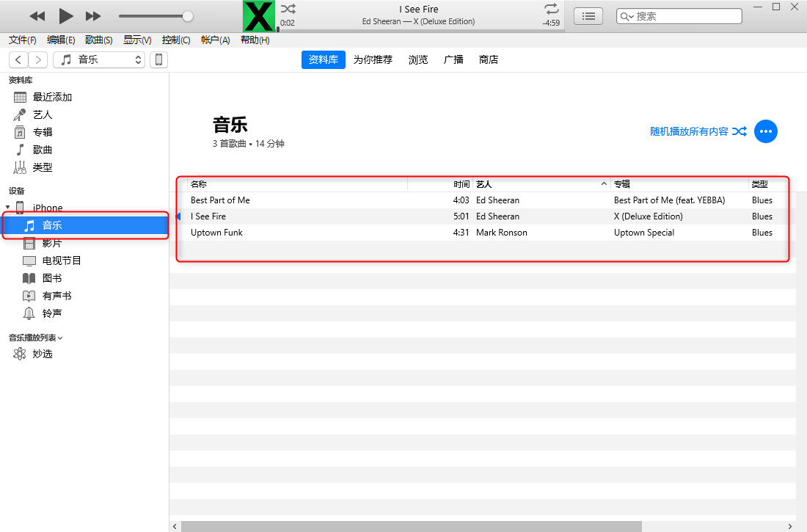This screenshot has width=807, height=532.
Task: Switch to the 浏览 tab
Action: (x=418, y=59)
